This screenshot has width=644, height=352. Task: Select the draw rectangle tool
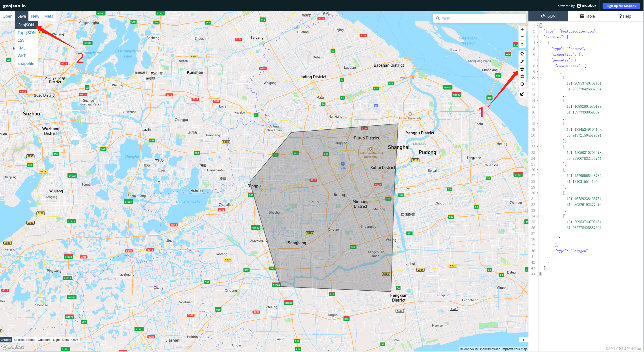point(522,77)
